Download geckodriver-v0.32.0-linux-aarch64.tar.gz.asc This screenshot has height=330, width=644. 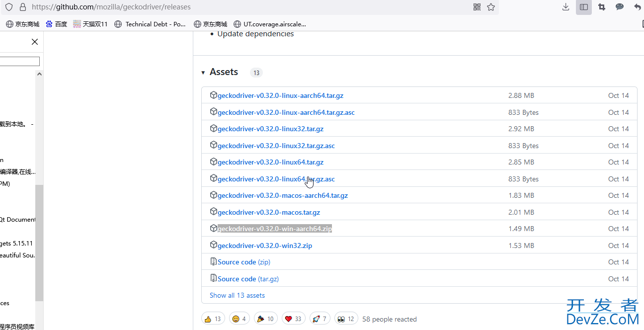coord(286,112)
